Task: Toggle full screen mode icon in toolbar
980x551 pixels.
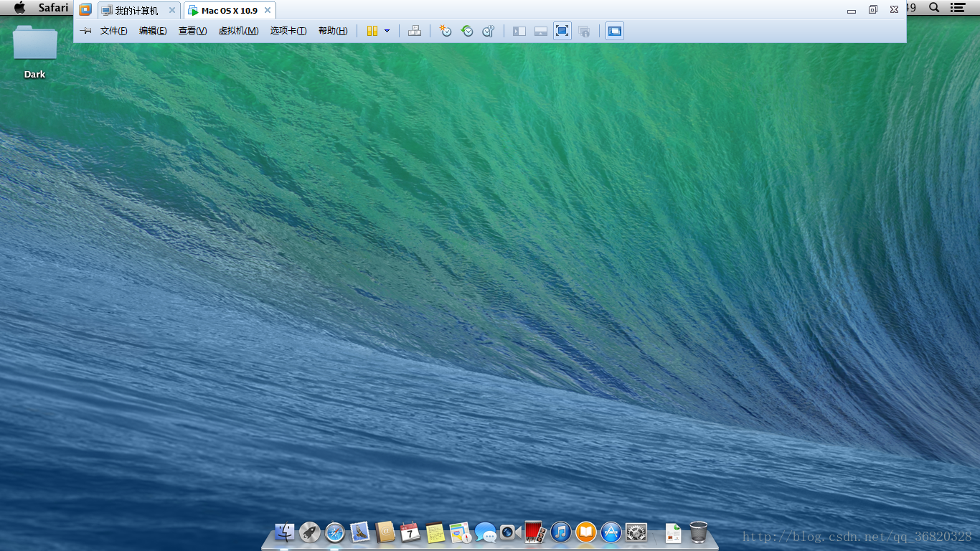Action: (x=562, y=31)
